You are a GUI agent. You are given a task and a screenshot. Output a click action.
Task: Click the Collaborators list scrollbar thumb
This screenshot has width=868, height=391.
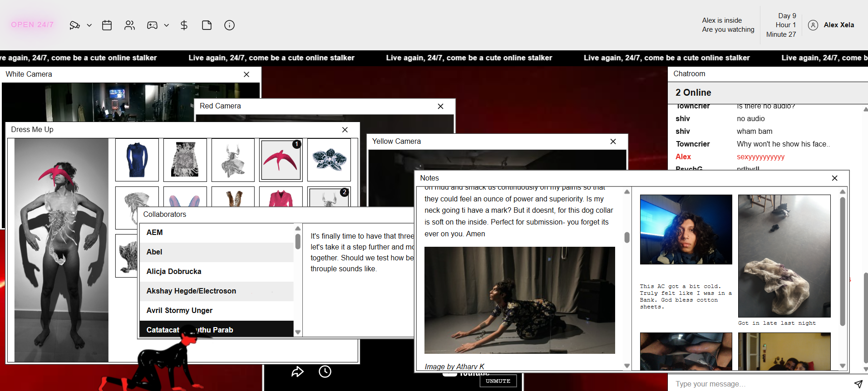[x=298, y=241]
